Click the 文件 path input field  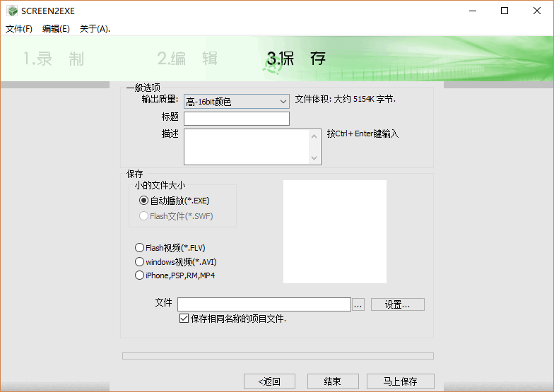264,304
